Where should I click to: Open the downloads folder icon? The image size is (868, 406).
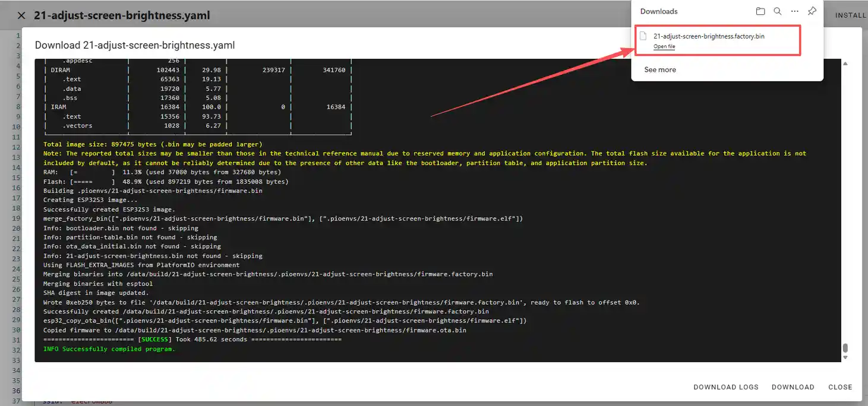click(x=760, y=11)
